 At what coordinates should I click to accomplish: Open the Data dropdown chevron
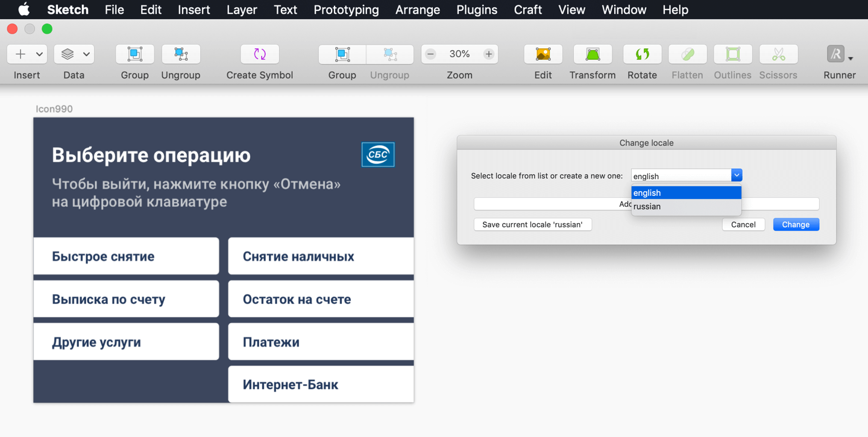86,54
